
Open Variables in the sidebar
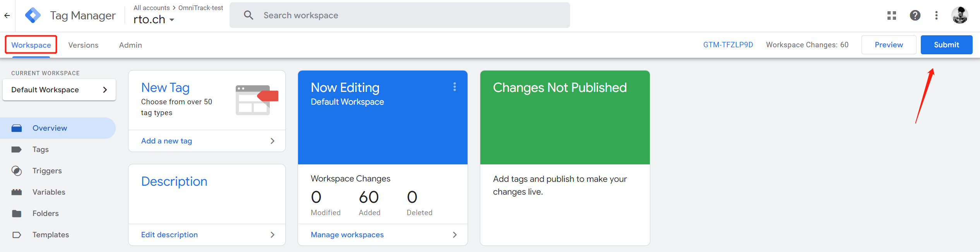pos(58,192)
